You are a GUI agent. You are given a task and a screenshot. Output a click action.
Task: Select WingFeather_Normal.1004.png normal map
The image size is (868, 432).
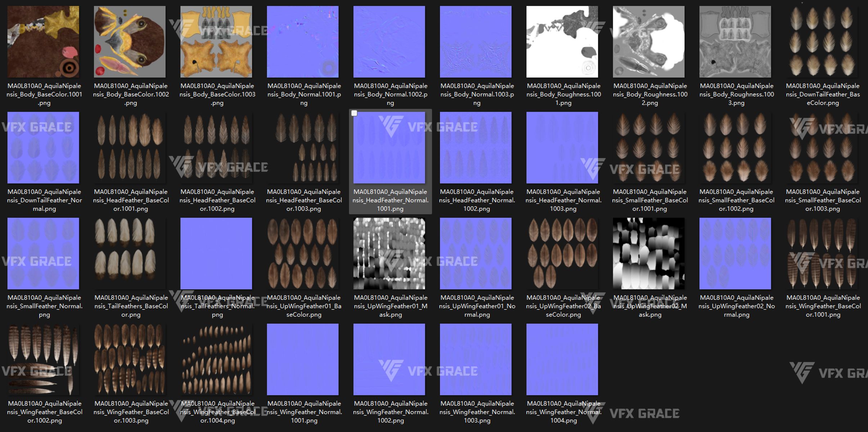(x=562, y=359)
